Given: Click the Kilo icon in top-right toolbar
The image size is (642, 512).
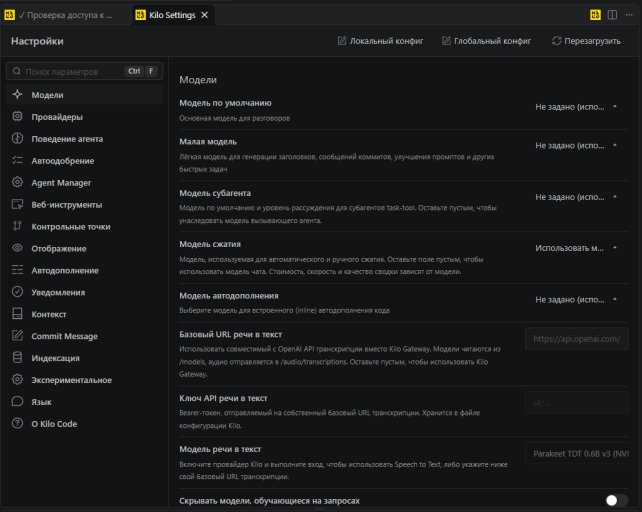Looking at the screenshot, I should pyautogui.click(x=595, y=15).
